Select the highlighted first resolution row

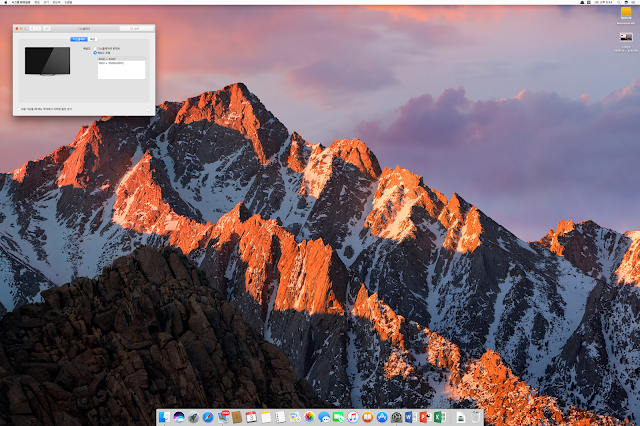coord(121,59)
